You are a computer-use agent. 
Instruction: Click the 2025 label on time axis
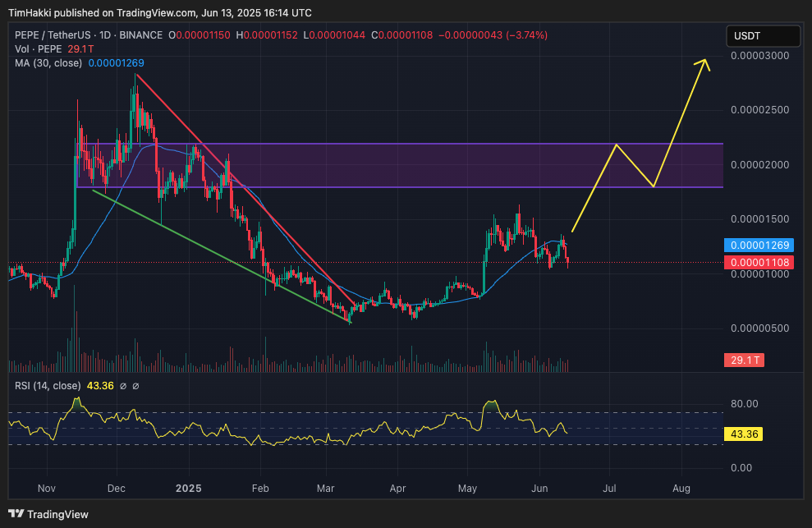tap(189, 488)
